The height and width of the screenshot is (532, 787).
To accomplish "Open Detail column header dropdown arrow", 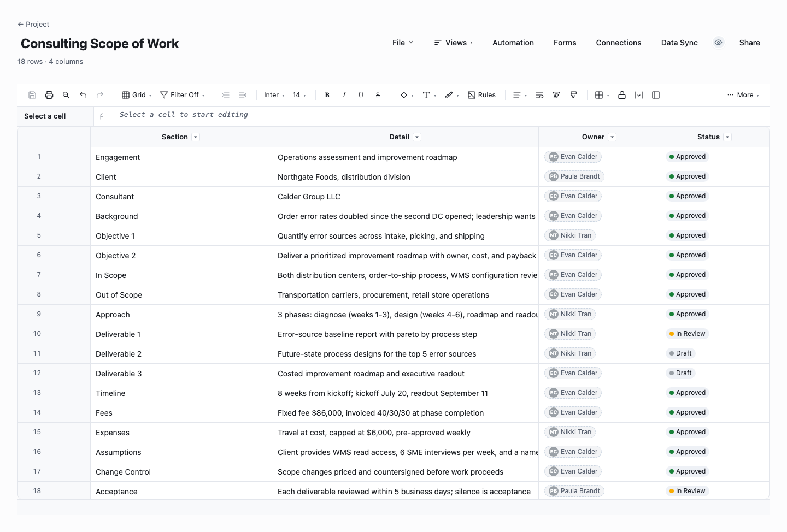I will [417, 137].
